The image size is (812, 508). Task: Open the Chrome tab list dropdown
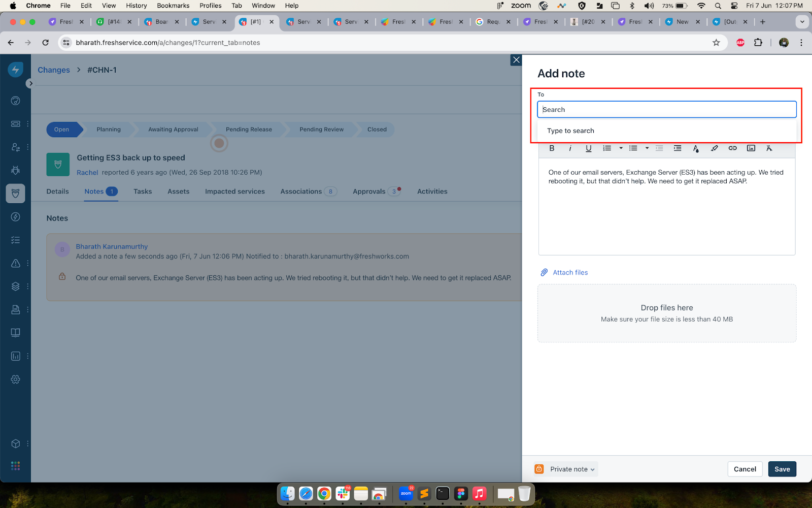pyautogui.click(x=802, y=22)
